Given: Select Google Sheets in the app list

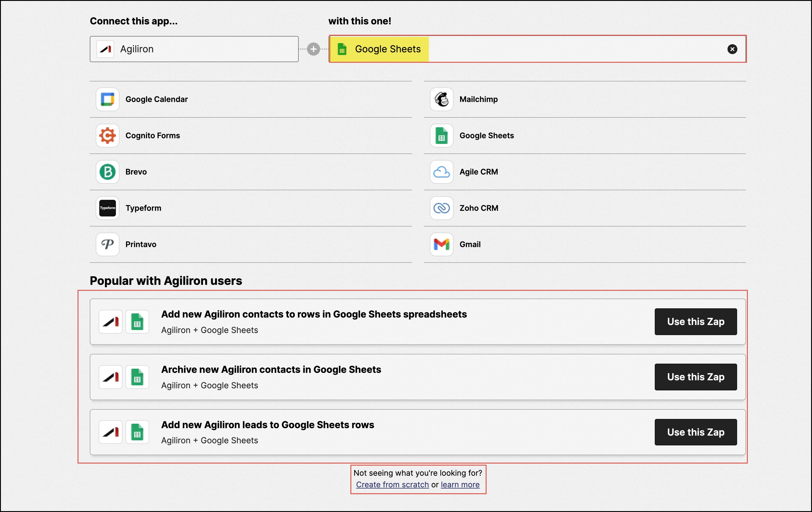Looking at the screenshot, I should pyautogui.click(x=486, y=136).
